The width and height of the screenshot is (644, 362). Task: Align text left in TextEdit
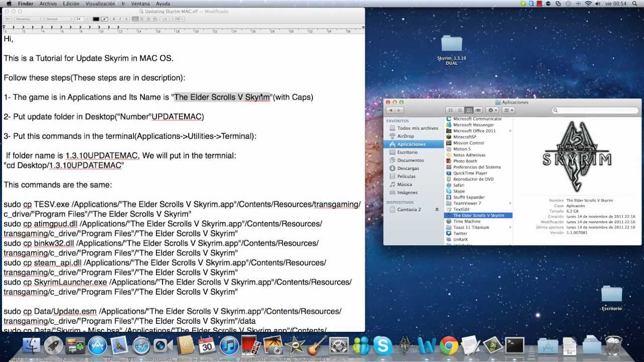pyautogui.click(x=135, y=19)
